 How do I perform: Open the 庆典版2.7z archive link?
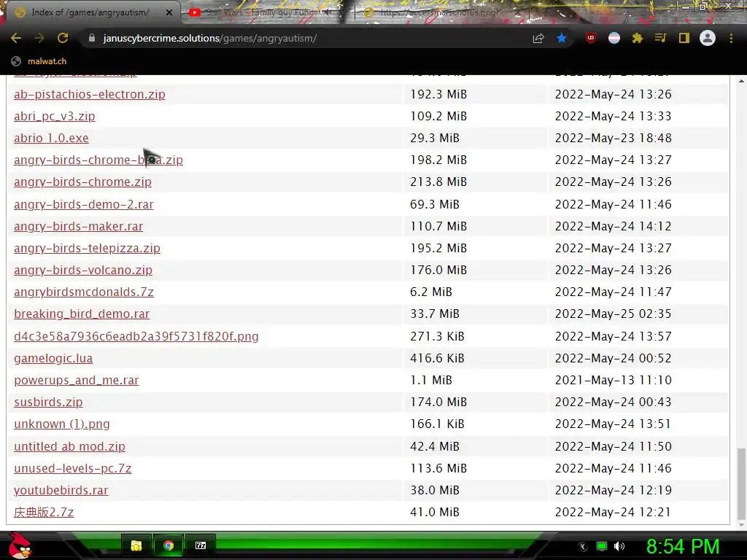click(43, 512)
